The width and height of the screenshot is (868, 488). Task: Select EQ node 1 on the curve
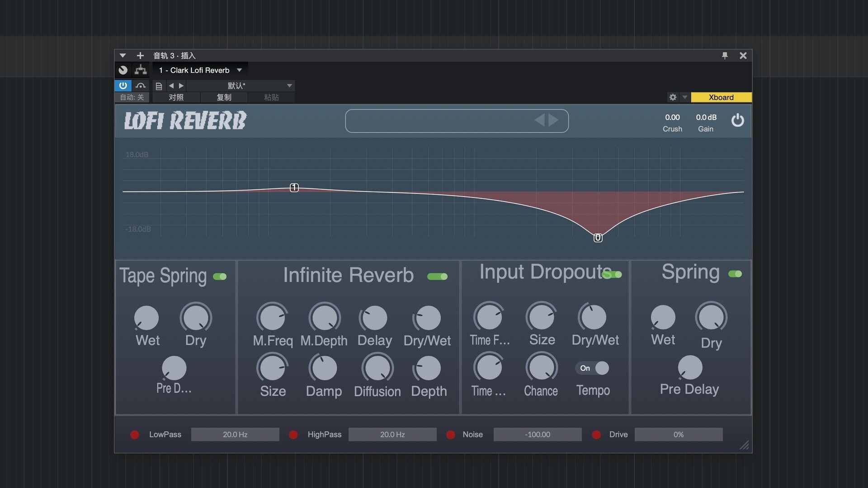pos(294,188)
